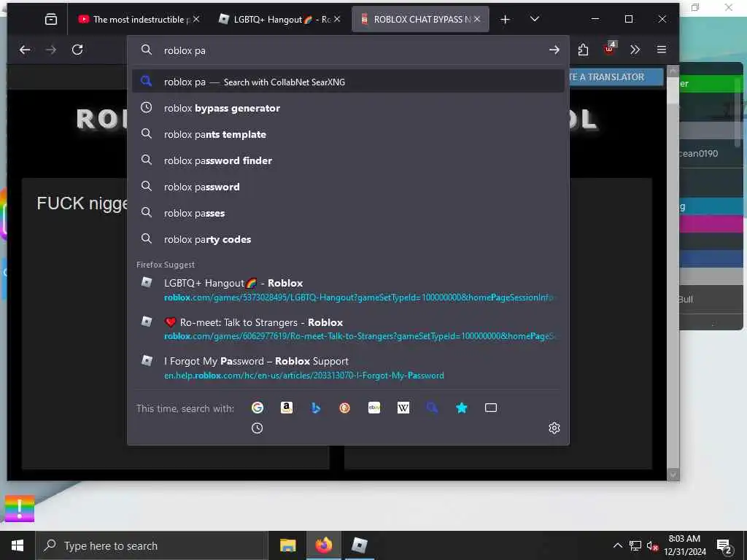Reload the current page
This screenshot has width=747, height=560.
pyautogui.click(x=77, y=50)
